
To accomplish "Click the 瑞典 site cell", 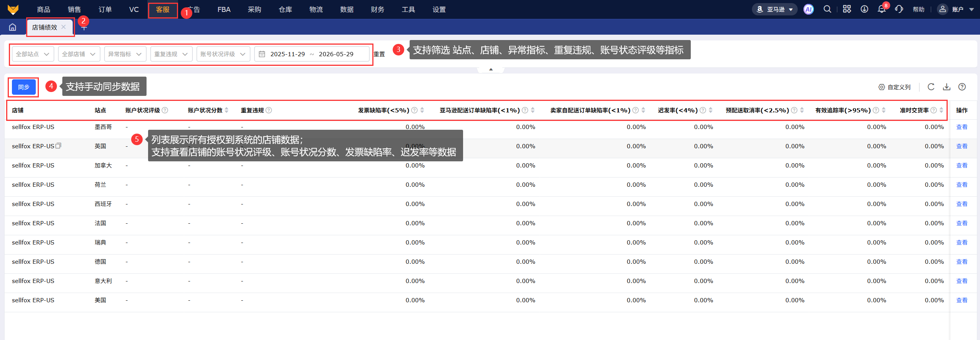I will tap(100, 242).
